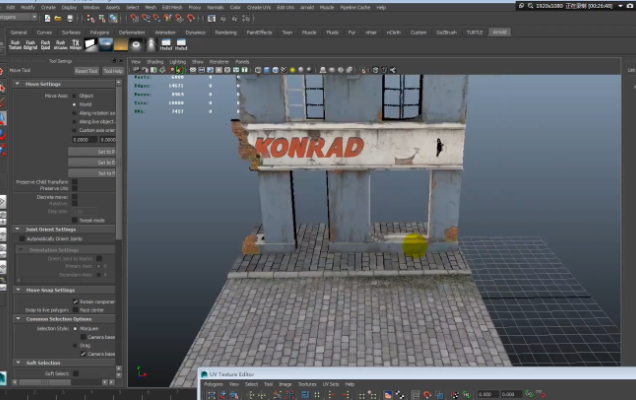
Task: Click the select camera icon in the viewport toolbar
Action: 137,71
